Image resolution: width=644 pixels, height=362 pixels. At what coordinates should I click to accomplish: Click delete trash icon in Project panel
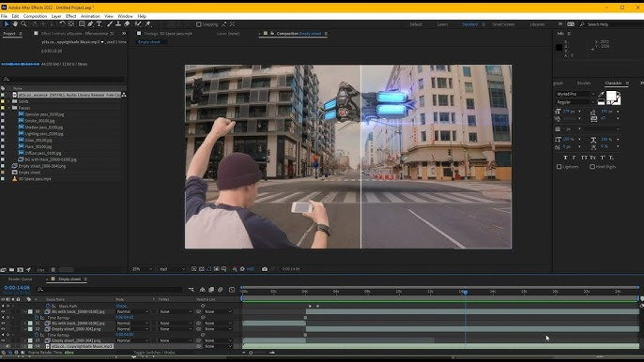(x=53, y=270)
